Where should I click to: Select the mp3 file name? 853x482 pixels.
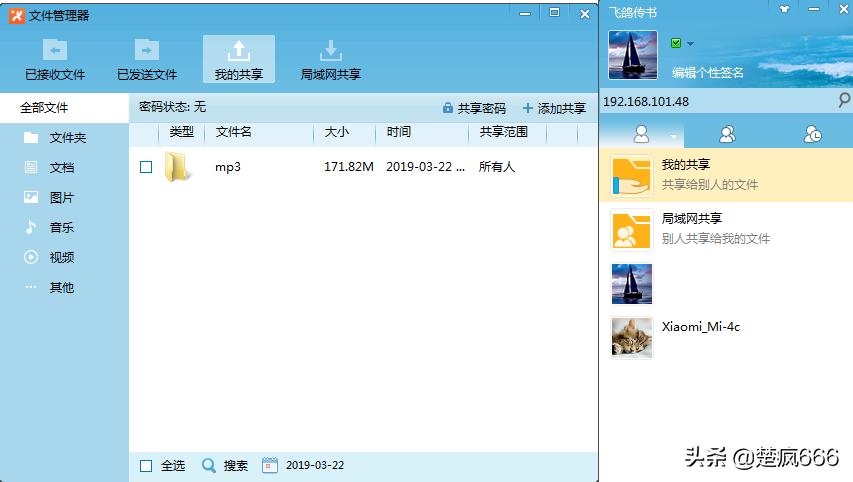[228, 167]
